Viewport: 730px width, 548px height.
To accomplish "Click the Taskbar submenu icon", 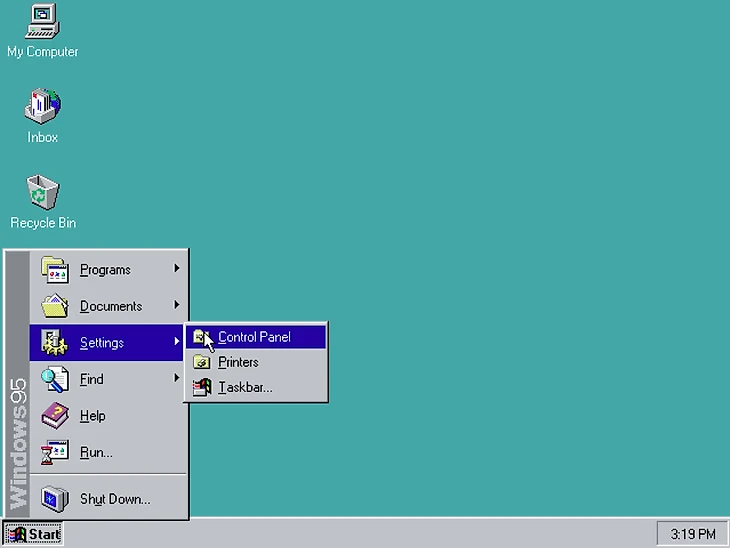I will pyautogui.click(x=202, y=387).
